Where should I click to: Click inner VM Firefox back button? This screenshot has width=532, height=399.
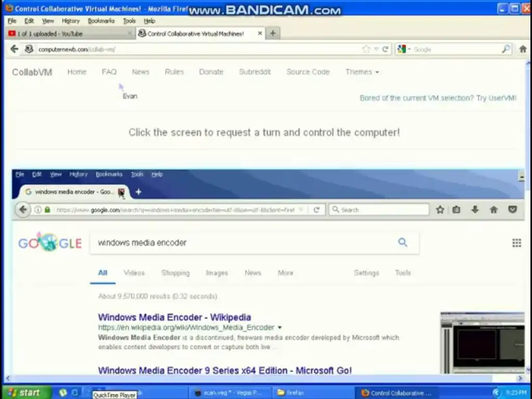[23, 210]
